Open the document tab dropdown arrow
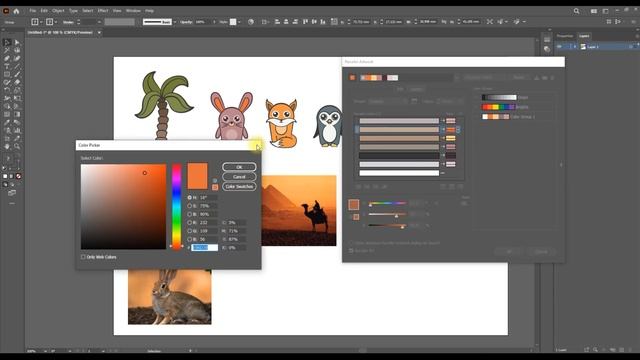Image resolution: width=640 pixels, height=360 pixels. pos(99,33)
